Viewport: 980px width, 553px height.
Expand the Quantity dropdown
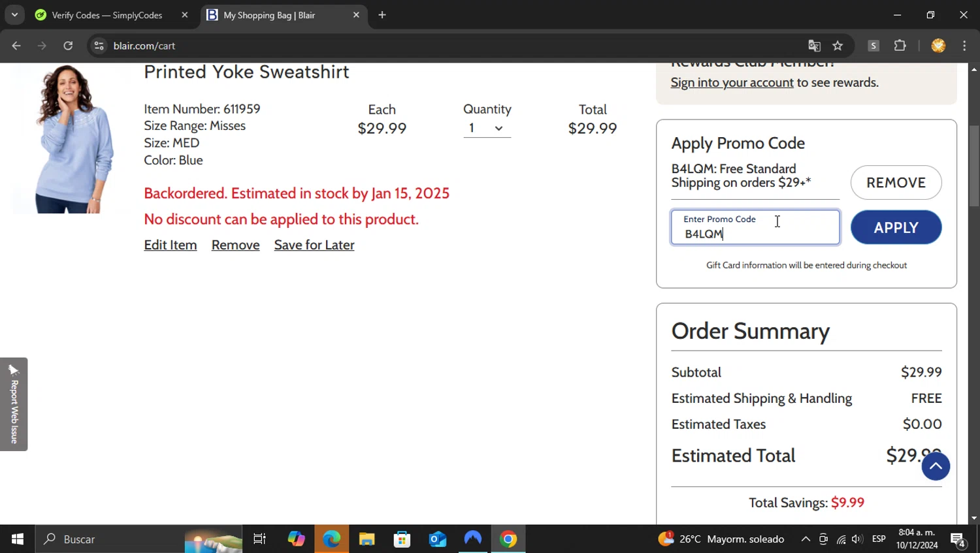pyautogui.click(x=487, y=128)
